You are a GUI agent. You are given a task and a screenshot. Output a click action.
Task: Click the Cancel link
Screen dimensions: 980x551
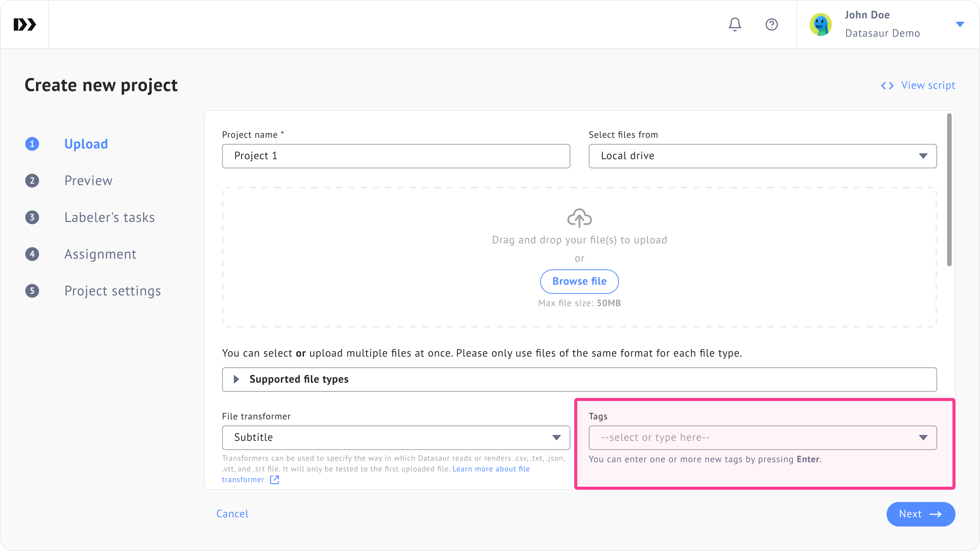(232, 514)
